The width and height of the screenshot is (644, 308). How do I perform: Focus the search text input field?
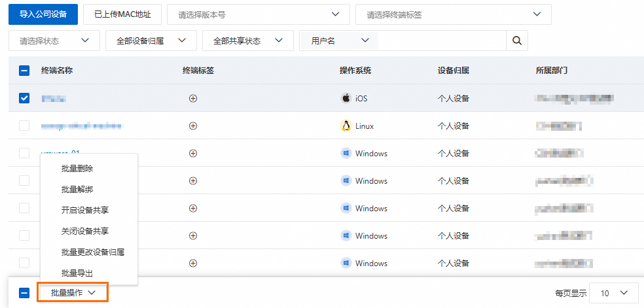[442, 41]
